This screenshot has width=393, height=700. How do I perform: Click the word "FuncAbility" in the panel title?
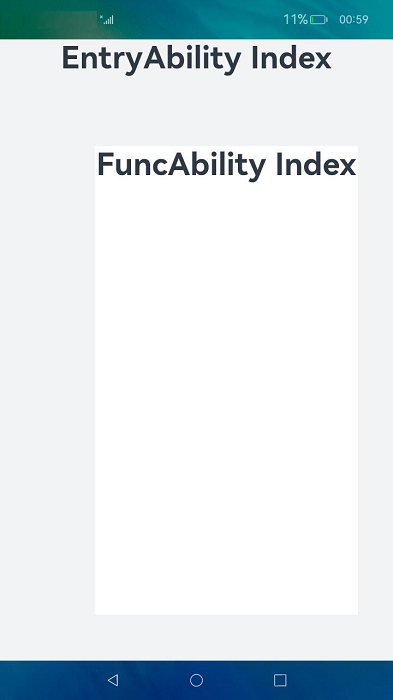(182, 165)
